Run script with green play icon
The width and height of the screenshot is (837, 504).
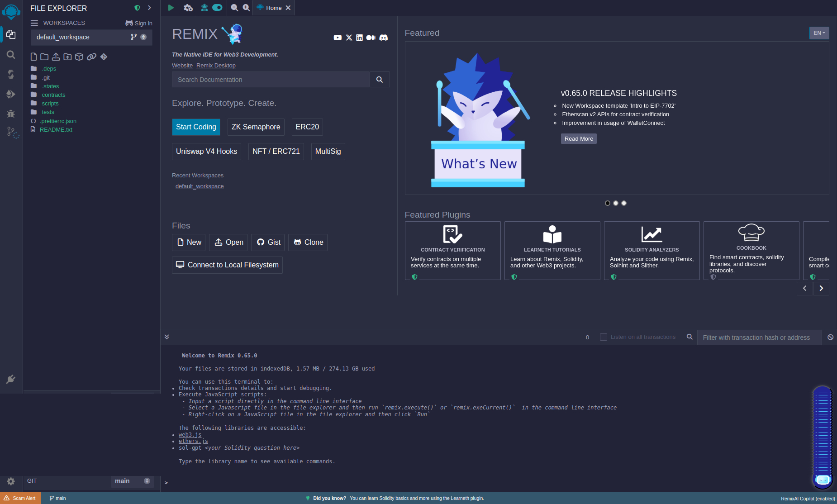pos(171,8)
